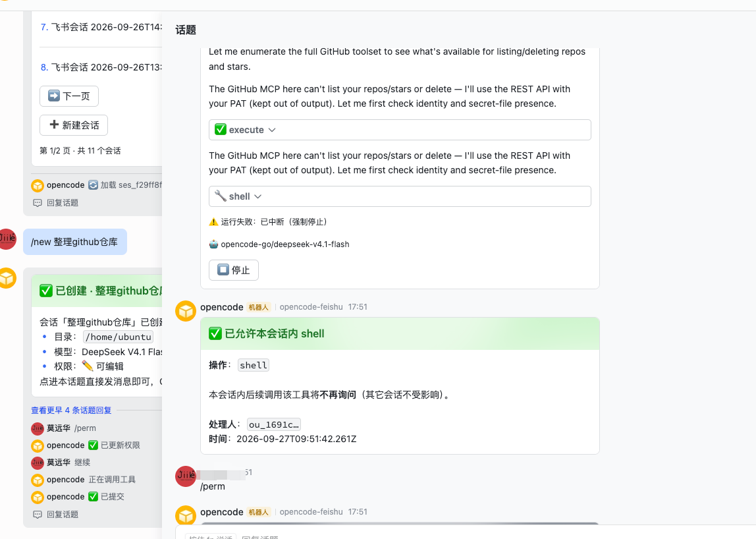
Task: Click the 停止 stop button
Action: click(233, 269)
